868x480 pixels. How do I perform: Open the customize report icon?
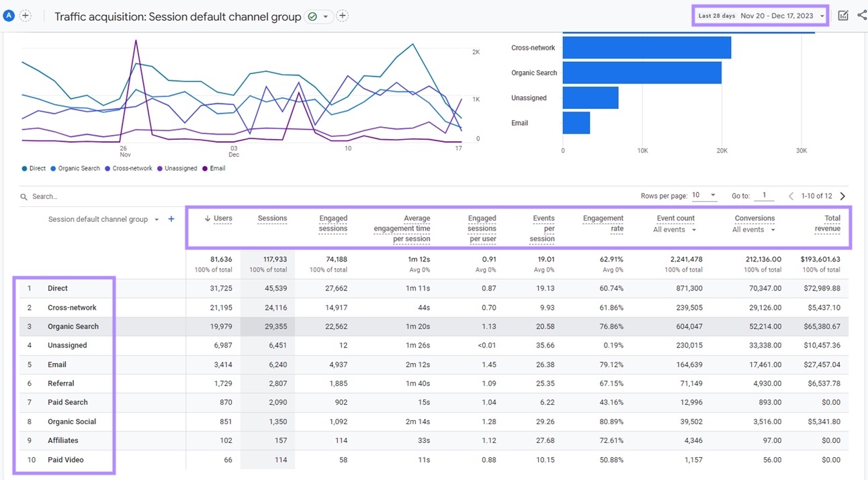point(843,15)
